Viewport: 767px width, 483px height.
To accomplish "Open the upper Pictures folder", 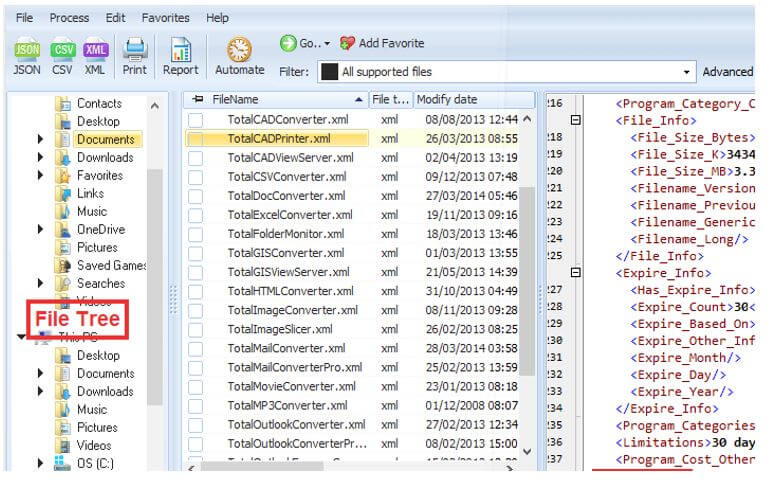I will pyautogui.click(x=86, y=248).
